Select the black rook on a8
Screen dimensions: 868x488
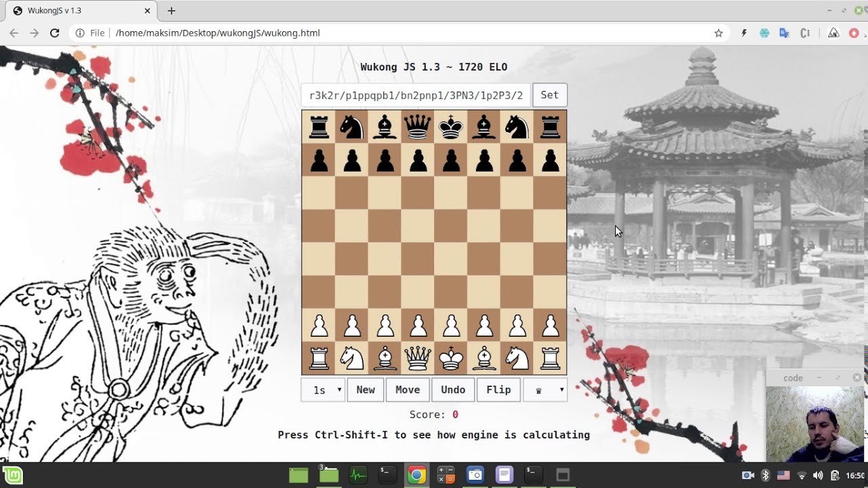point(319,127)
